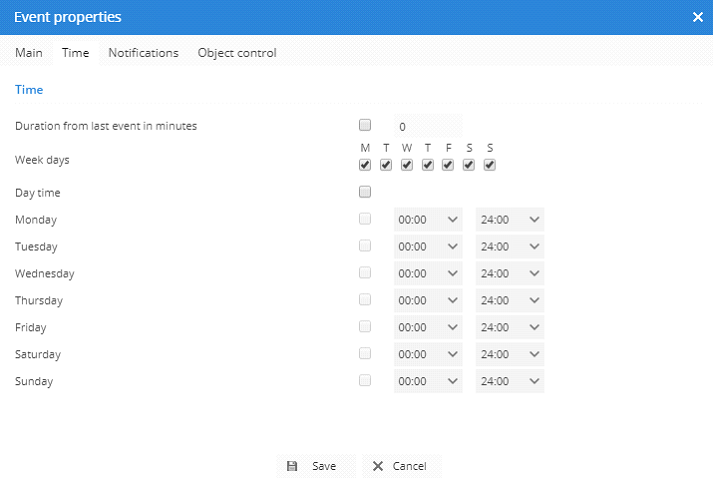The image size is (713, 490).
Task: Toggle the Day time checkbox
Action: point(365,192)
